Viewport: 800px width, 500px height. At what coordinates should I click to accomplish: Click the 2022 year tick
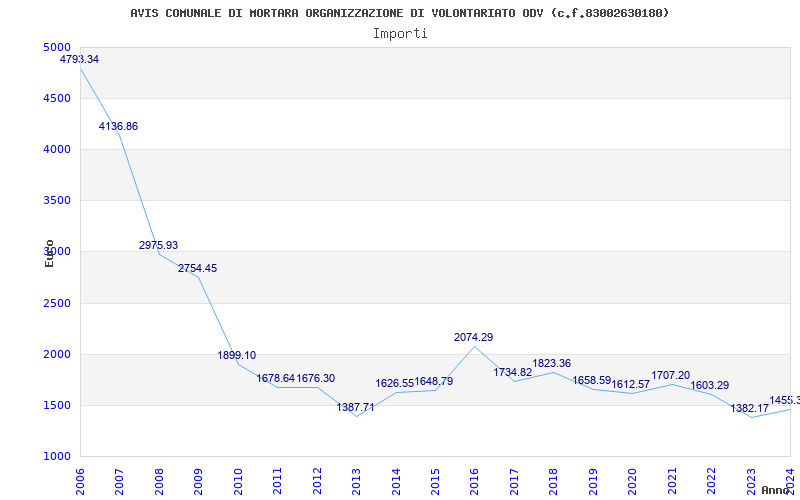coord(711,481)
